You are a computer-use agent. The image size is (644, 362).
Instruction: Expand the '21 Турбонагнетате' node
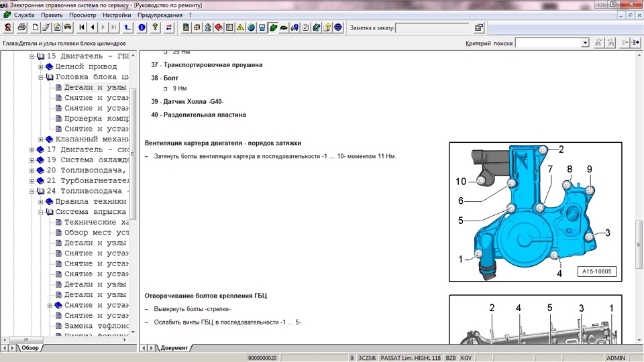[x=32, y=181]
